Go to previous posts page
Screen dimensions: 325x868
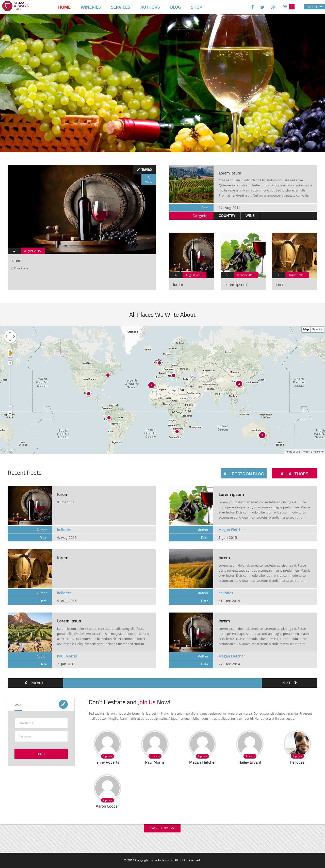point(35,683)
